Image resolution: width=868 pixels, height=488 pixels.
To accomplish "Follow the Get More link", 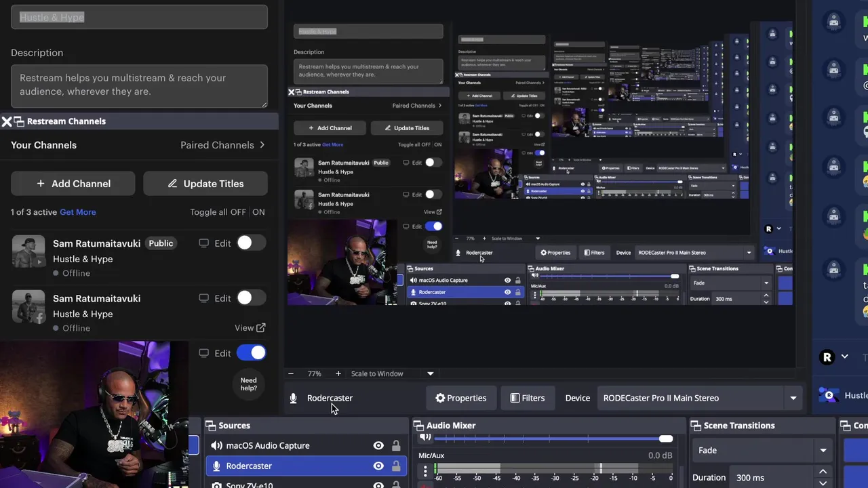I will coord(78,212).
